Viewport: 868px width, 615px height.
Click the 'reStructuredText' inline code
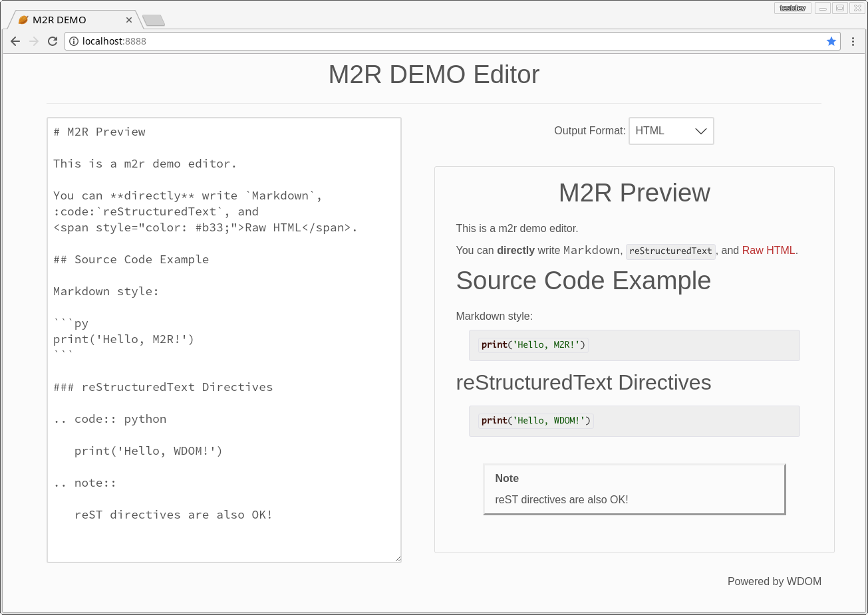tap(670, 251)
